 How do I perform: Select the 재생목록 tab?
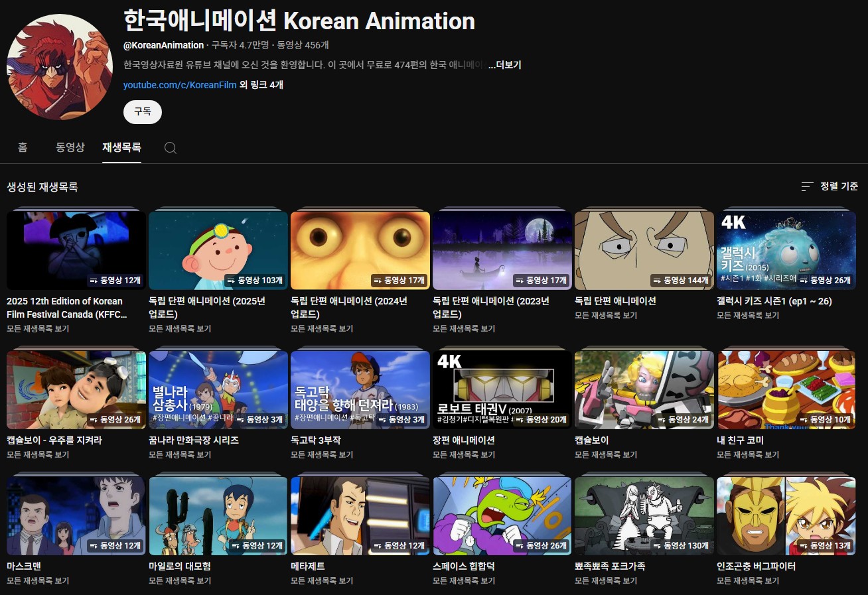[121, 147]
